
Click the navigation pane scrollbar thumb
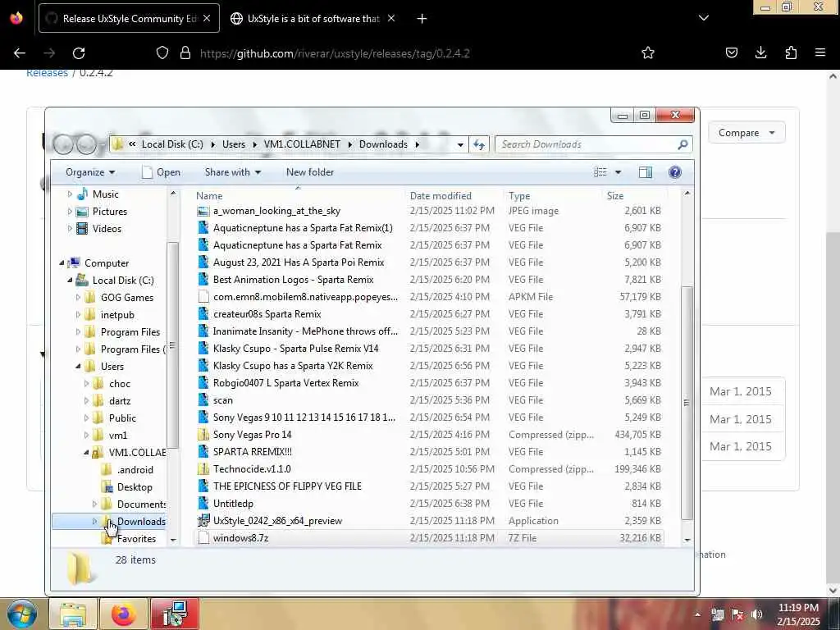[x=172, y=345]
